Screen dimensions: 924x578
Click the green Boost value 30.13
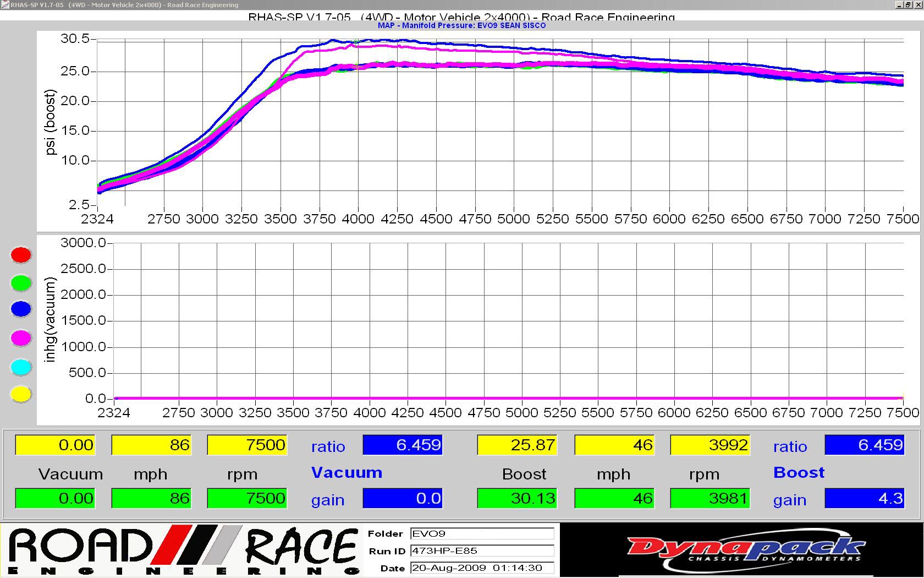click(517, 498)
